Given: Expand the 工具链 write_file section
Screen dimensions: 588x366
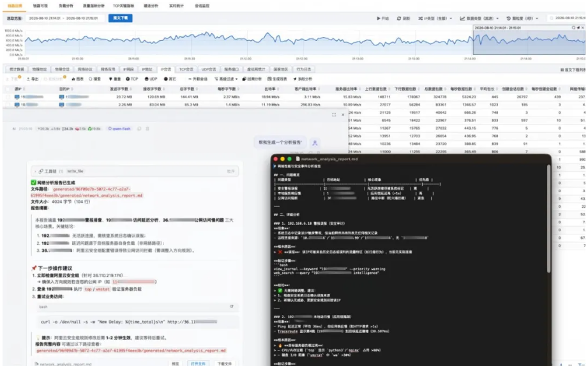Looking at the screenshot, I should pos(135,171).
